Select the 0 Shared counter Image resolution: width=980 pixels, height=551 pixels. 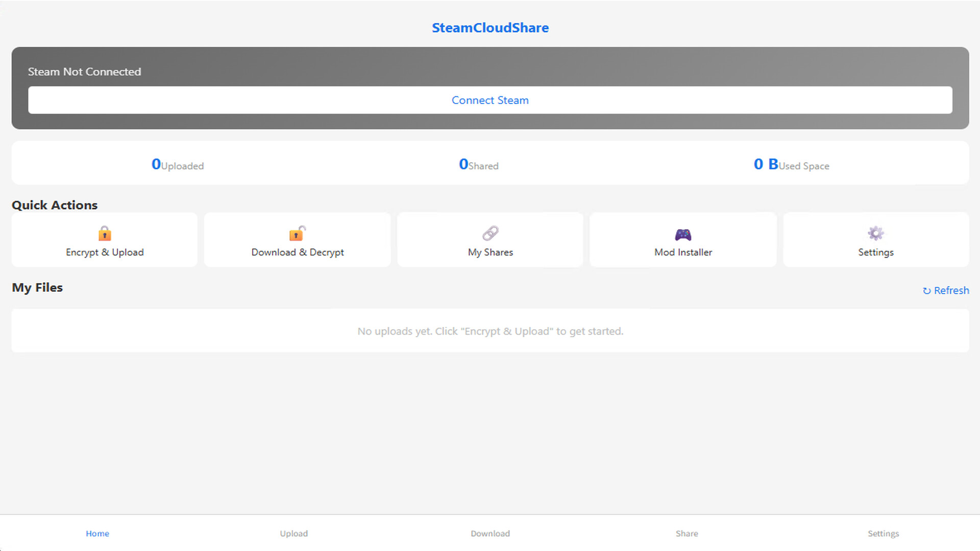pos(479,164)
